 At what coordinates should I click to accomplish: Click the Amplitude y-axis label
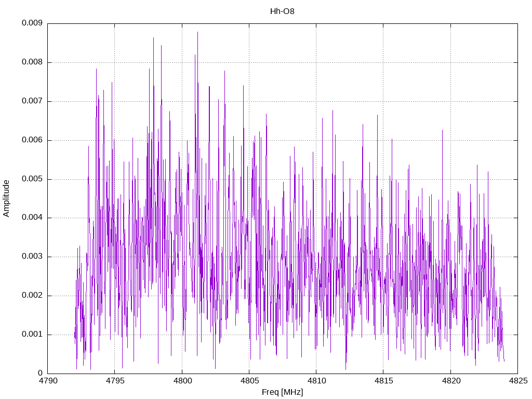tap(6, 198)
